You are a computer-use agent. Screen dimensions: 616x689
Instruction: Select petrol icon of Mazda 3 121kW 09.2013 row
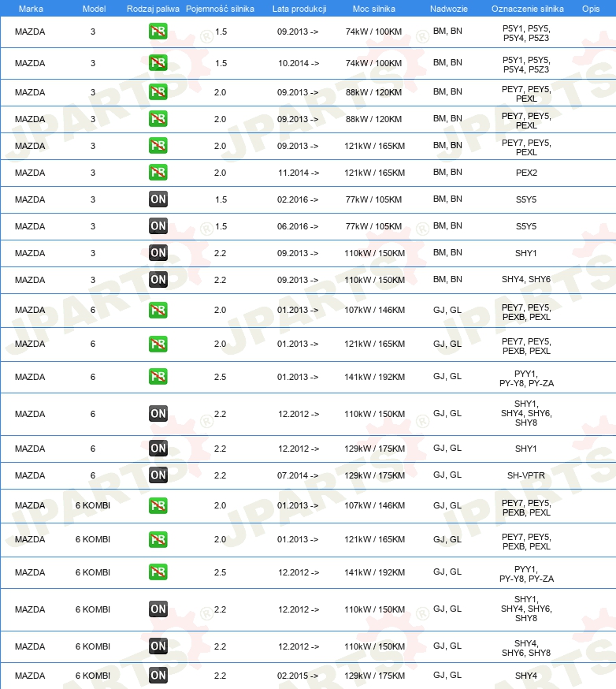pos(158,145)
